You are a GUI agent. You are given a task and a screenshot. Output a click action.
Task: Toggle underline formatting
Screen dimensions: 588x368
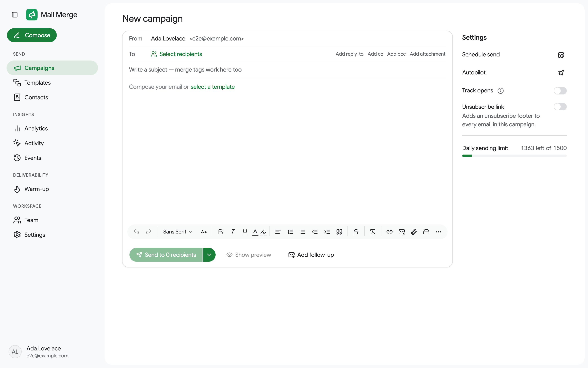click(x=245, y=232)
